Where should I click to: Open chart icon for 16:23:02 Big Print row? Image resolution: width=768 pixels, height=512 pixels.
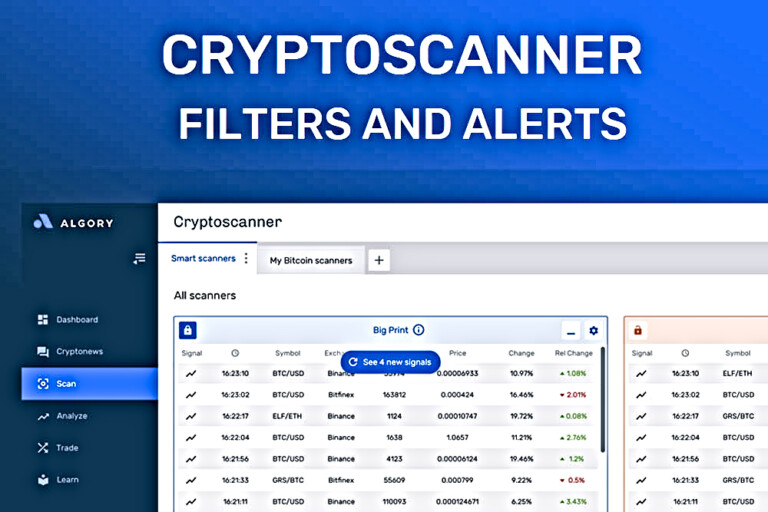pyautogui.click(x=191, y=394)
